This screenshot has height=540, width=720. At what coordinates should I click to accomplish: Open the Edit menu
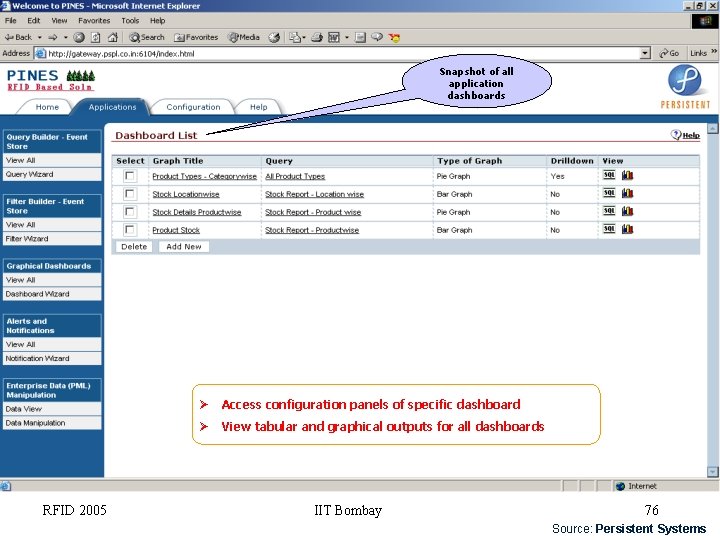[34, 21]
